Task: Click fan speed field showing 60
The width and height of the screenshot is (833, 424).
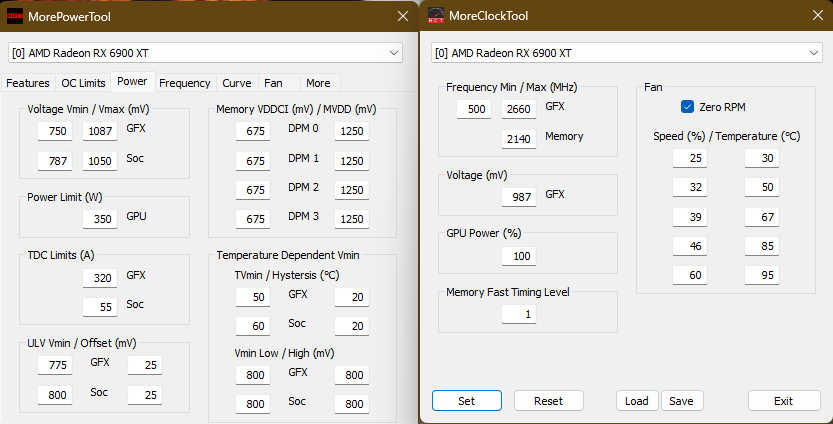Action: (690, 275)
